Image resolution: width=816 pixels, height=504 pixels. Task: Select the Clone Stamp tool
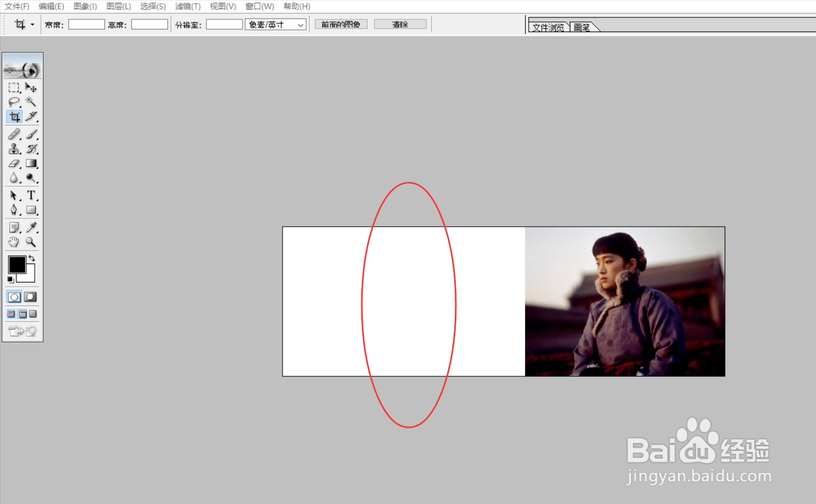14,149
